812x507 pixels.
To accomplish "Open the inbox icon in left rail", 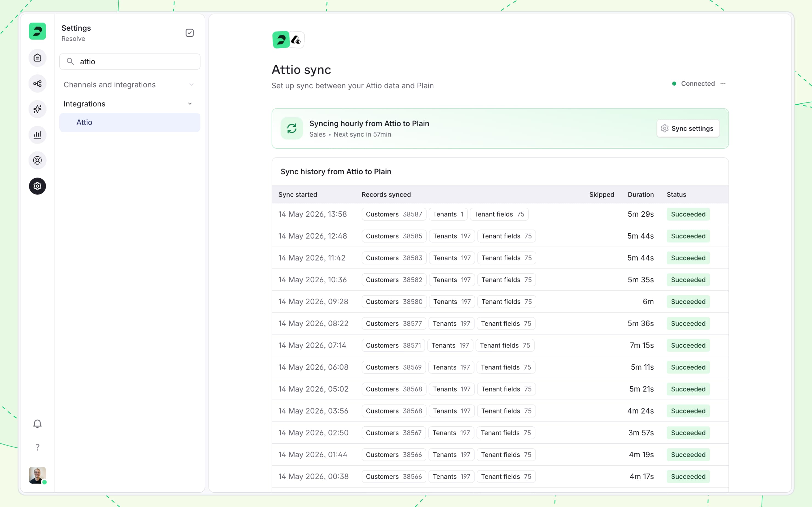I will [37, 58].
